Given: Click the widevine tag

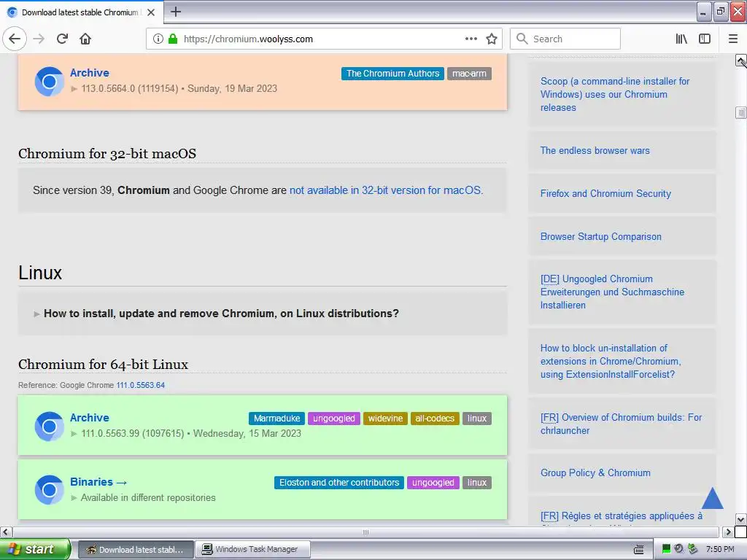Looking at the screenshot, I should point(385,418).
